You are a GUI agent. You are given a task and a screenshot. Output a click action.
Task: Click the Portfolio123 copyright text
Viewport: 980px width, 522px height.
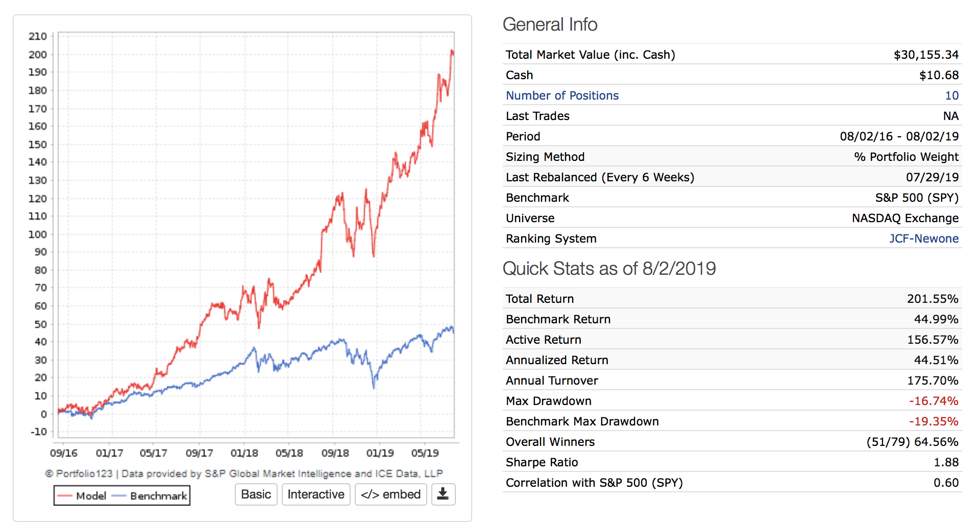[x=244, y=473]
